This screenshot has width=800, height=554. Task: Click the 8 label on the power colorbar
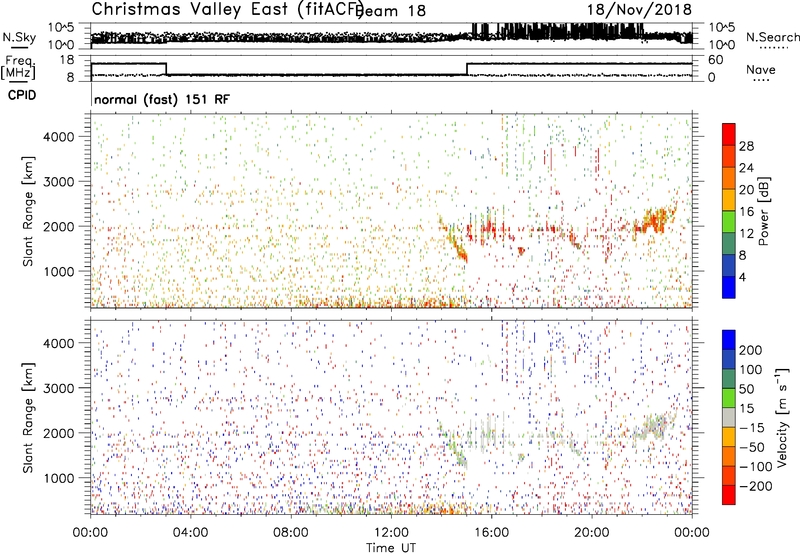743,255
